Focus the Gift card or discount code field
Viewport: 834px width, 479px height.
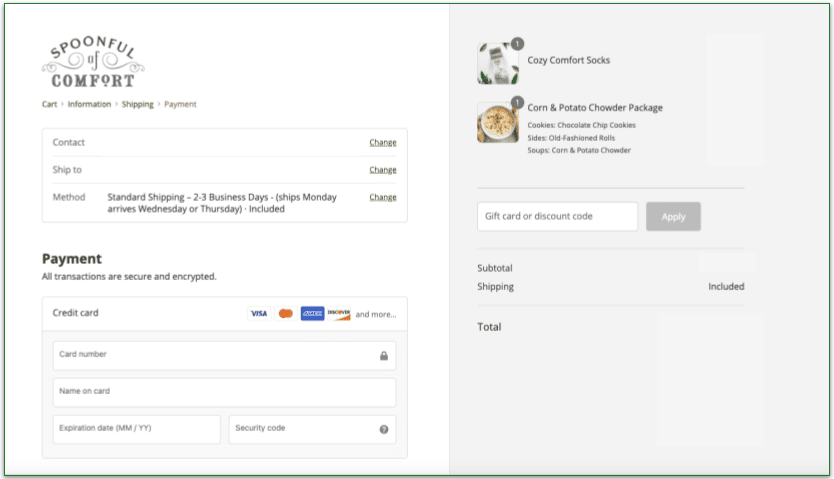557,216
